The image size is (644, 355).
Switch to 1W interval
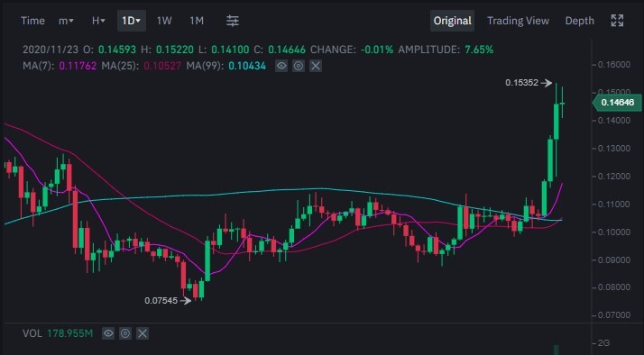164,21
